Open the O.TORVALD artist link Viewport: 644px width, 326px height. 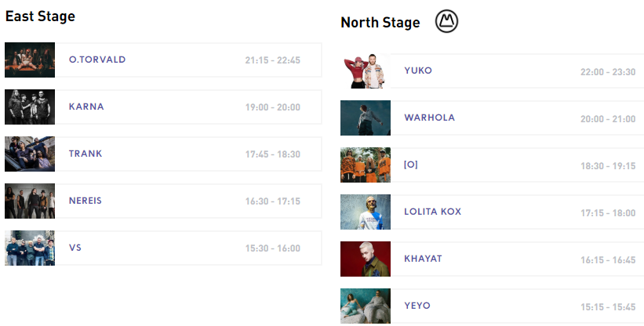[97, 60]
